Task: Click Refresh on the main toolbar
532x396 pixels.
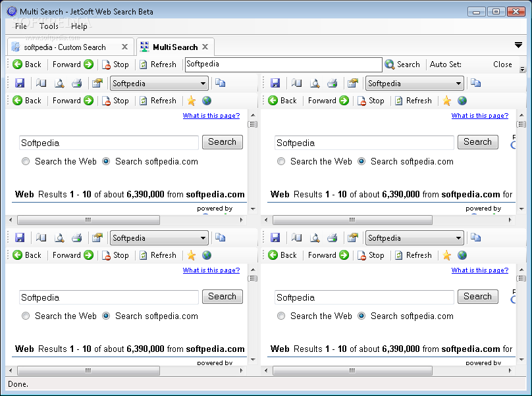Action: (x=158, y=64)
